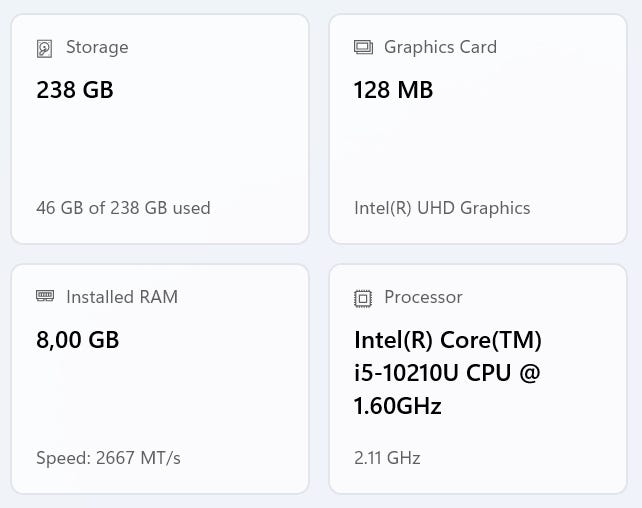Click the Installed RAM heading label
This screenshot has width=642, height=508.
point(122,297)
